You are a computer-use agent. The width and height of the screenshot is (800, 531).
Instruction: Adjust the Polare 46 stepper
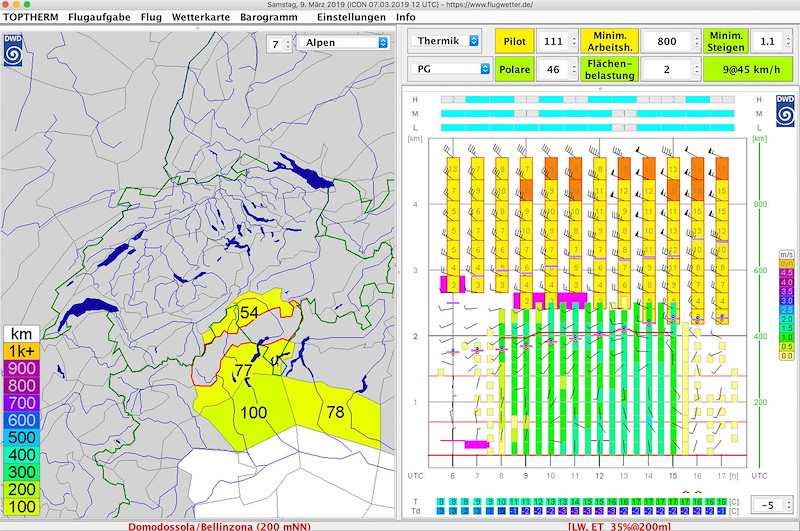click(x=573, y=69)
